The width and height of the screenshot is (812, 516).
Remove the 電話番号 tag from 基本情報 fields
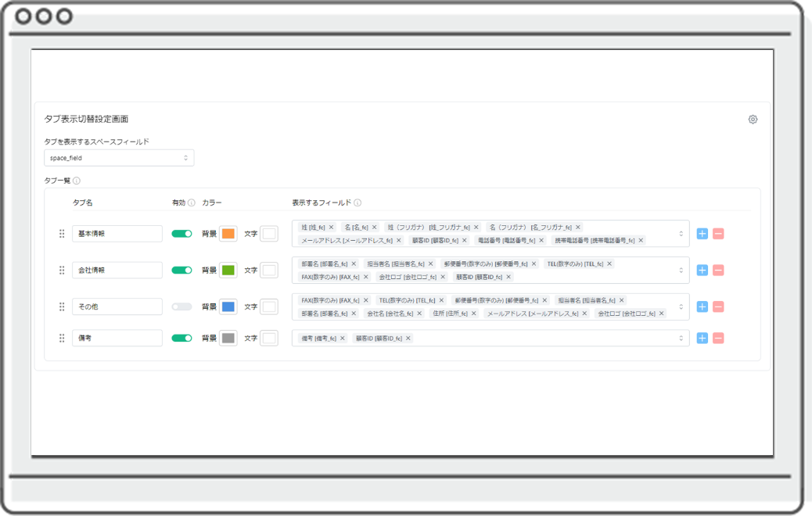(x=541, y=241)
